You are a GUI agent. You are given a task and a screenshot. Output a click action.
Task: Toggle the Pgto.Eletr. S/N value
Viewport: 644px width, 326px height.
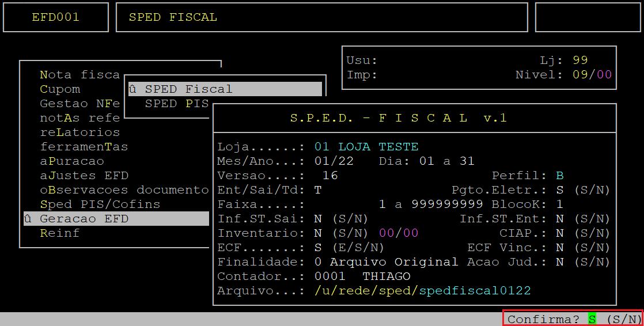(559, 189)
